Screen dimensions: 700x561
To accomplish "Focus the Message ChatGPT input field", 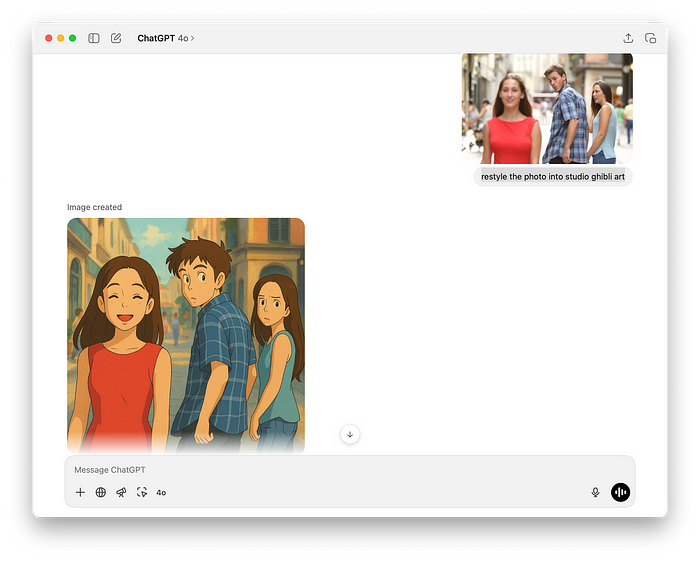I will click(350, 470).
